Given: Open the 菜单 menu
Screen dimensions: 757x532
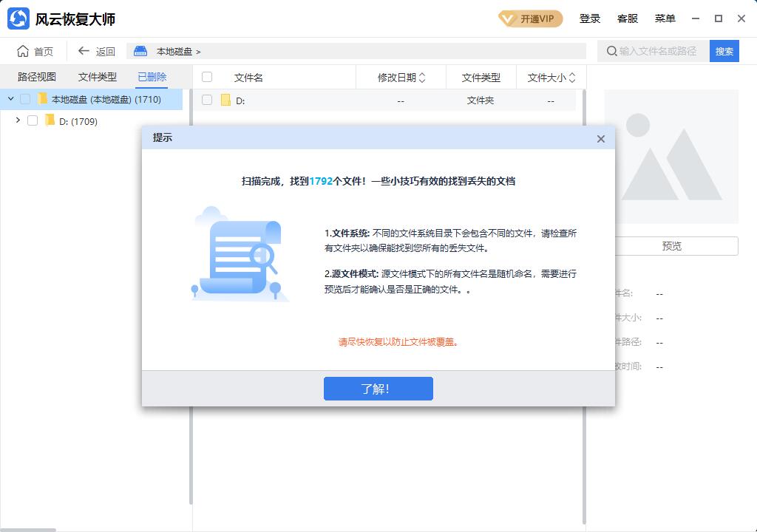Looking at the screenshot, I should 665,18.
